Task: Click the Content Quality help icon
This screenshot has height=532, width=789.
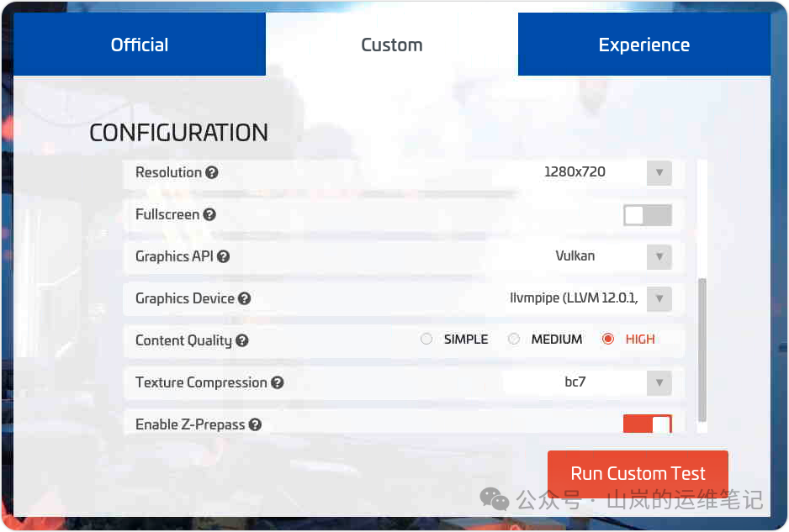Action: 241,340
